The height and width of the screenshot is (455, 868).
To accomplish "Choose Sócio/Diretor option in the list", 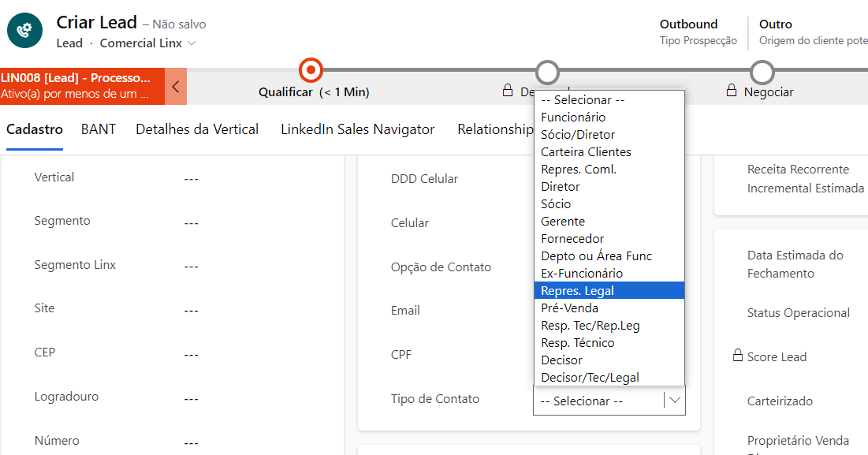I will pos(578,135).
